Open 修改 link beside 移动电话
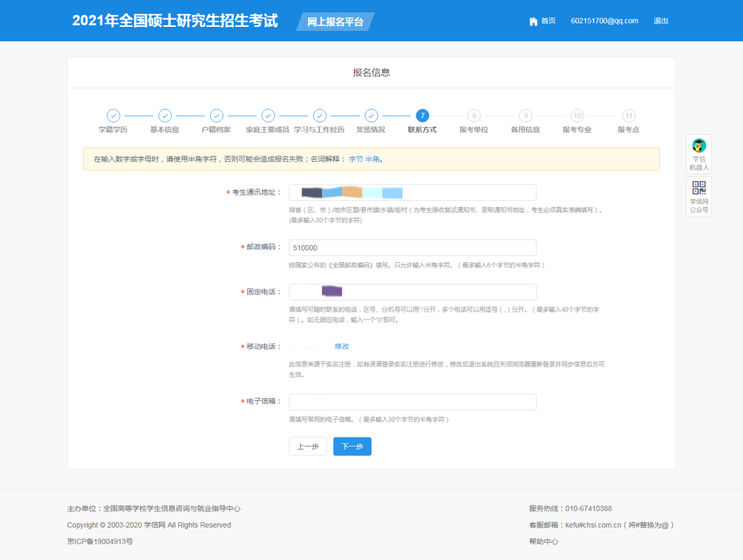The image size is (743, 560). point(342,347)
